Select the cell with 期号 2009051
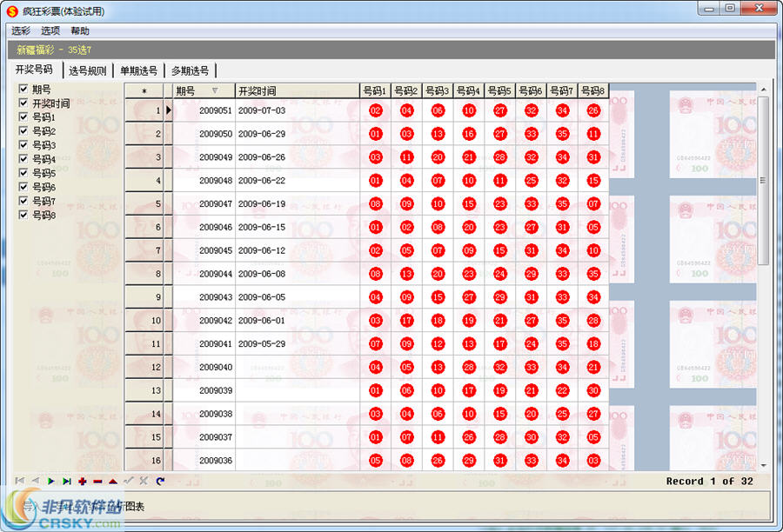The image size is (783, 532). pos(204,110)
